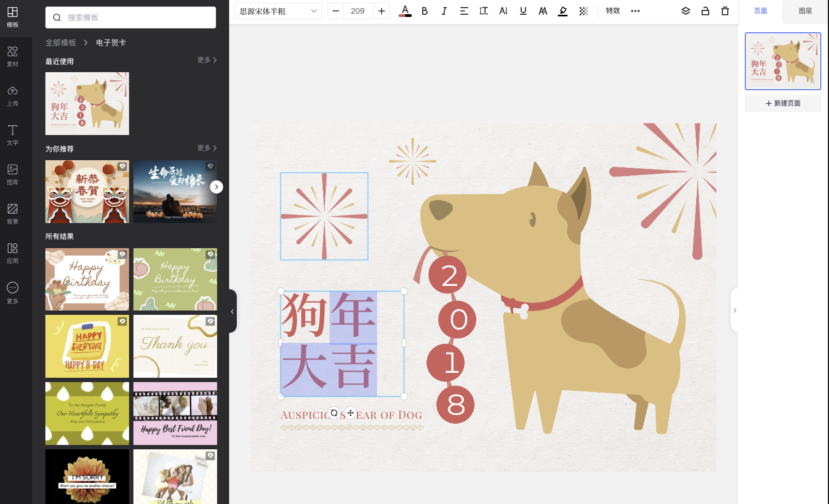
Task: Open the 应用 apps panel
Action: 13,253
